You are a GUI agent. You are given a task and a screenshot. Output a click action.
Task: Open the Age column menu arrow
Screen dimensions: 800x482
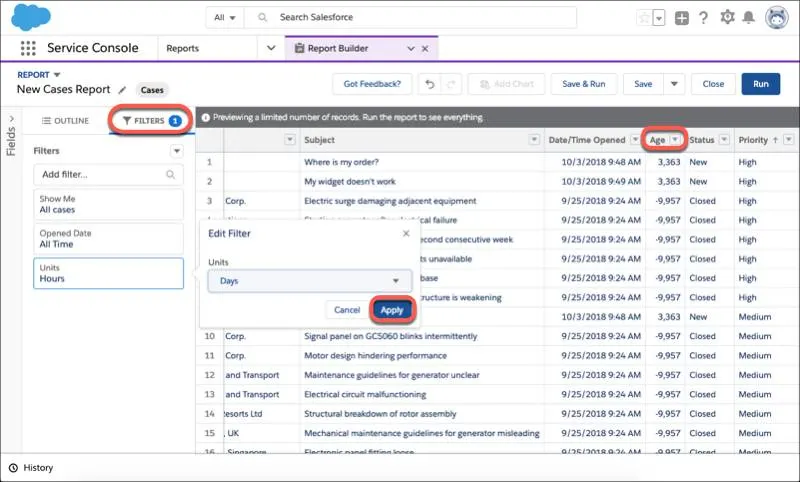pyautogui.click(x=676, y=140)
